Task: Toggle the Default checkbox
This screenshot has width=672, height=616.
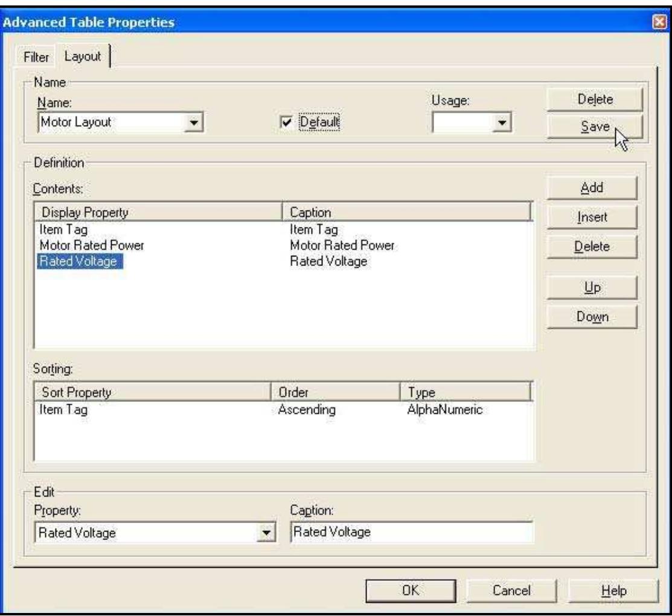Action: (286, 122)
